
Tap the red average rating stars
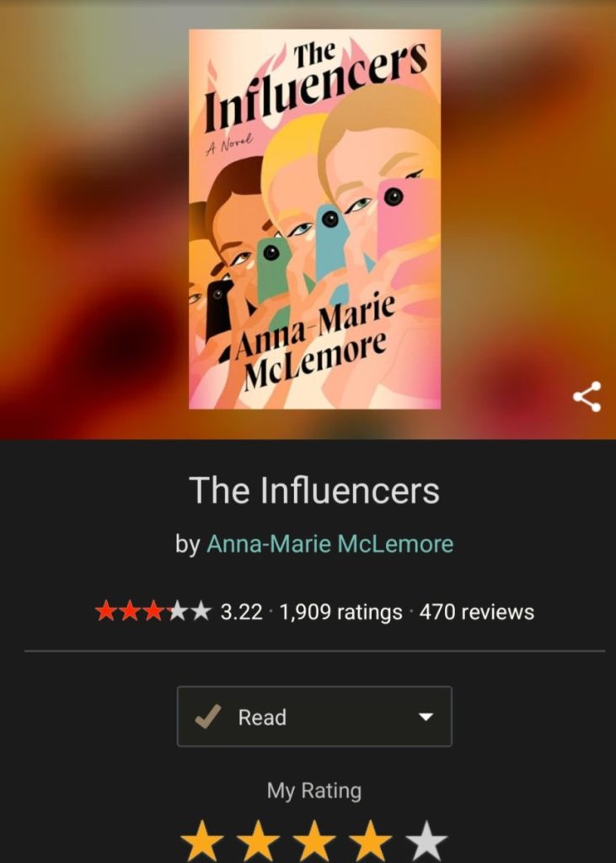click(x=153, y=612)
